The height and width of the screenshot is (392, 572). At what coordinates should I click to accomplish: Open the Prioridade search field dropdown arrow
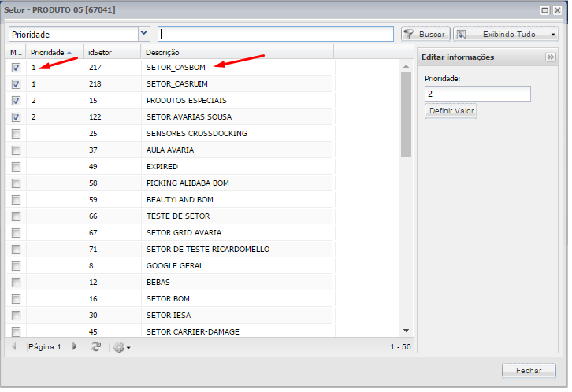[144, 34]
